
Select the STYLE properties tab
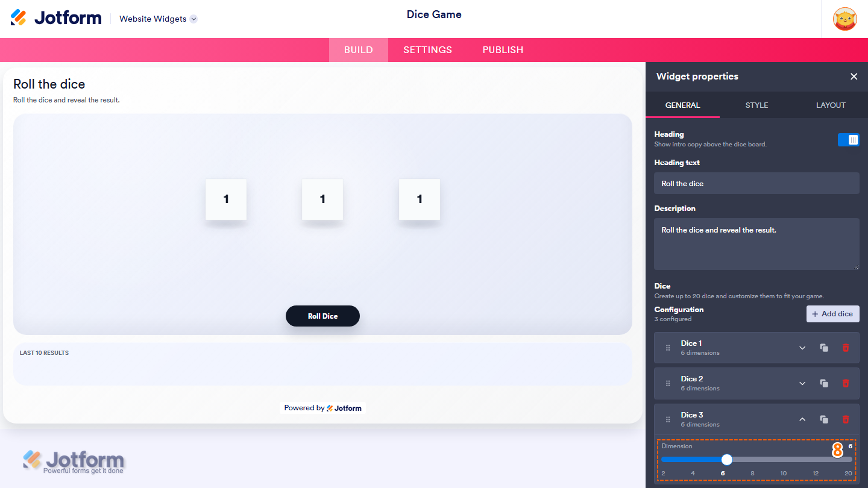[756, 105]
